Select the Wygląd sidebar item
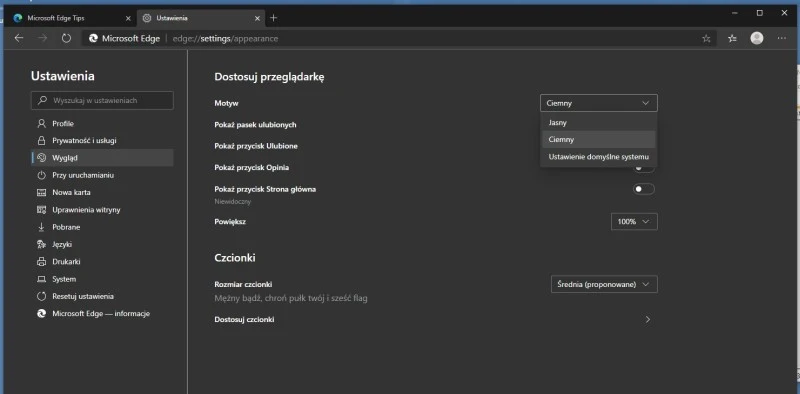Image resolution: width=800 pixels, height=394 pixels. 102,158
